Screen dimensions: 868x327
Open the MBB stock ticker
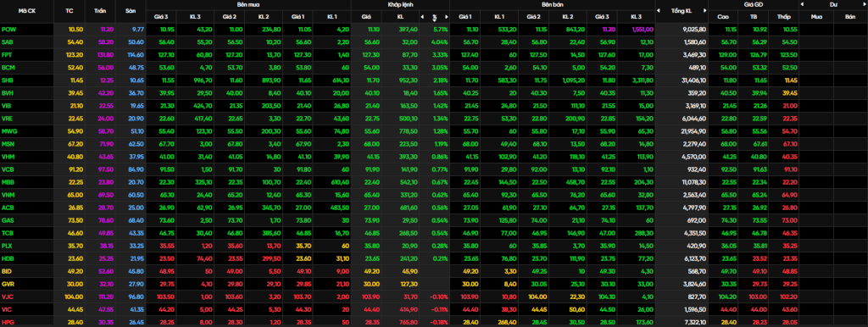click(x=8, y=182)
